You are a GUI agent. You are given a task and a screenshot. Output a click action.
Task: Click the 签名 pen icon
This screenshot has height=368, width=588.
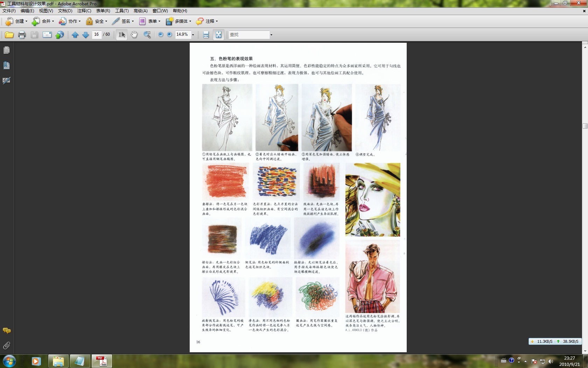pyautogui.click(x=115, y=21)
